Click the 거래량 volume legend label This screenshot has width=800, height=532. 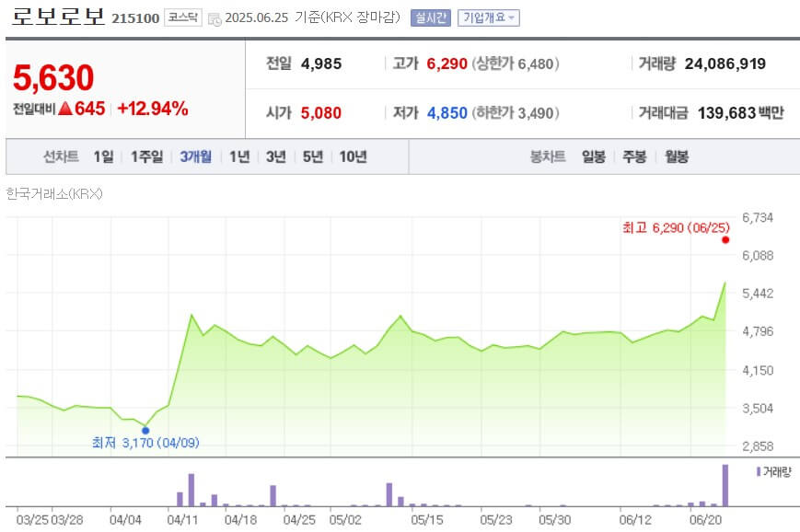point(778,471)
